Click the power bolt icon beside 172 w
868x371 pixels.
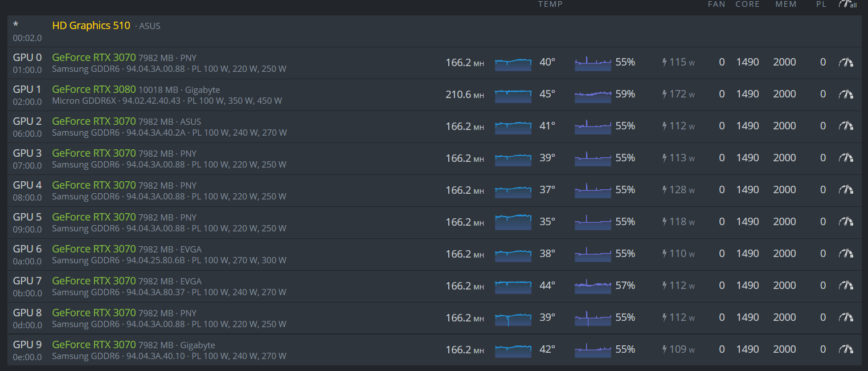[x=664, y=94]
